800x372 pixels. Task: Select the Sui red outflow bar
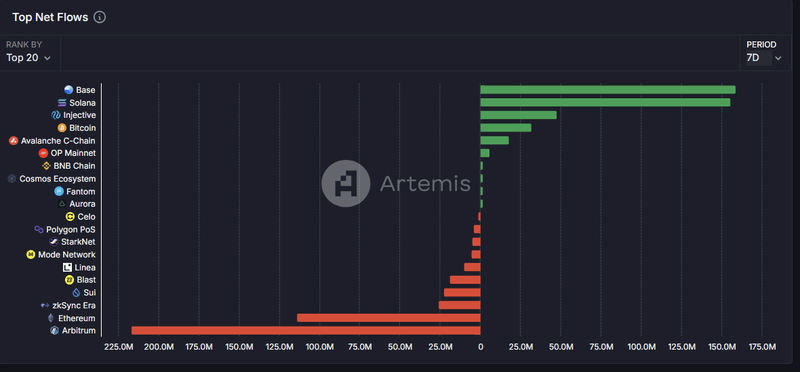[x=462, y=292]
